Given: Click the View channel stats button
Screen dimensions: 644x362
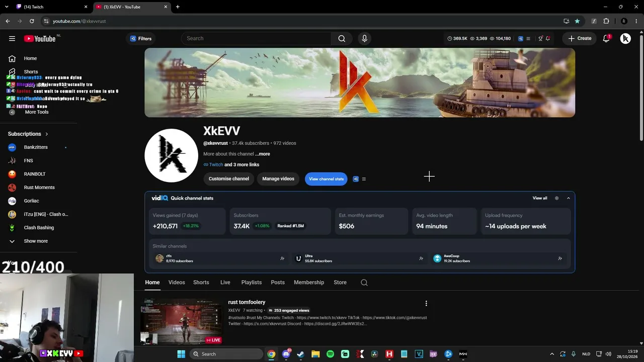Looking at the screenshot, I should click(326, 179).
